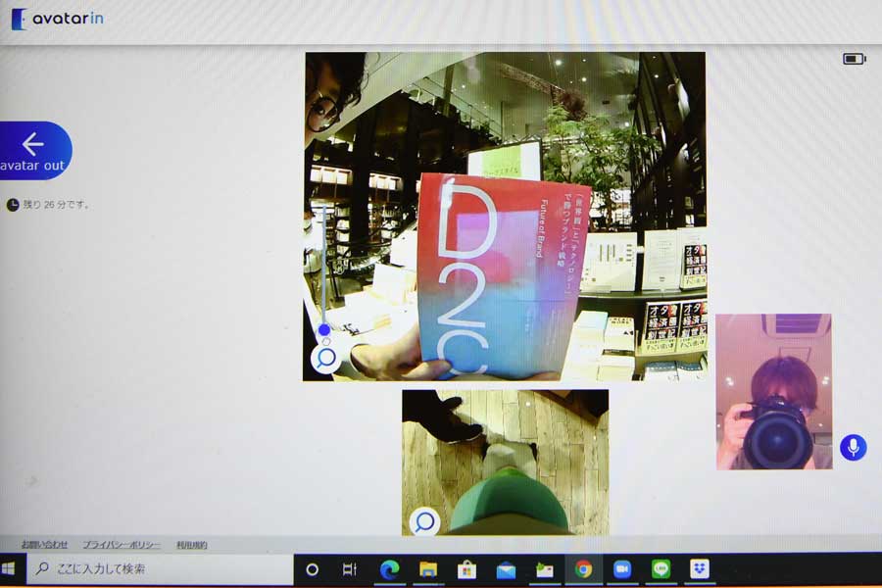The width and height of the screenshot is (882, 588).
Task: Open the お問い合わせ footer link
Action: (x=44, y=545)
